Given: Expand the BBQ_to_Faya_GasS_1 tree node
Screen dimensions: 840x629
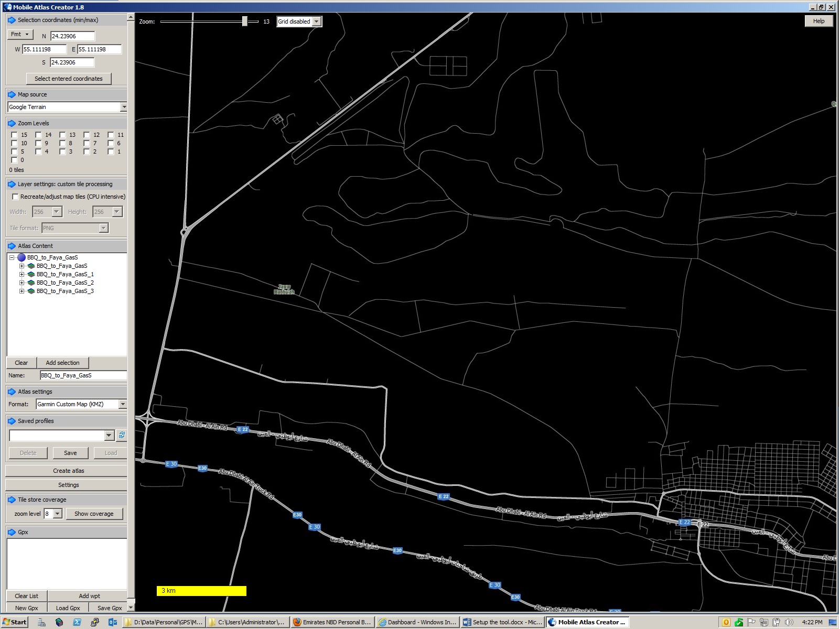Looking at the screenshot, I should point(21,275).
